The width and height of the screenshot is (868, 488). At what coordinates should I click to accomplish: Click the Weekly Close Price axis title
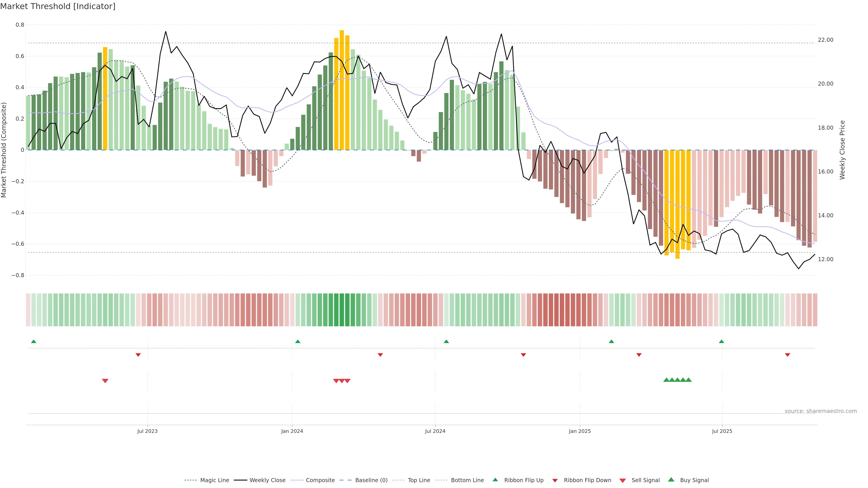(x=842, y=150)
